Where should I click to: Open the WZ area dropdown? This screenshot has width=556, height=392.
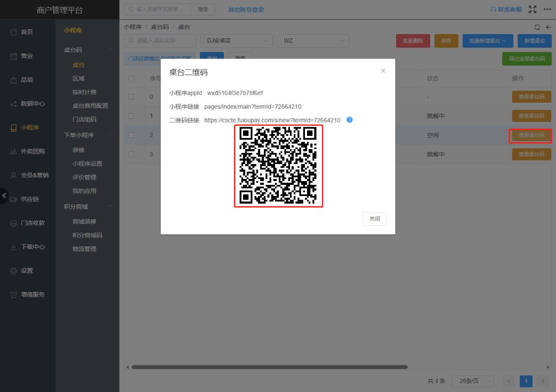point(313,41)
